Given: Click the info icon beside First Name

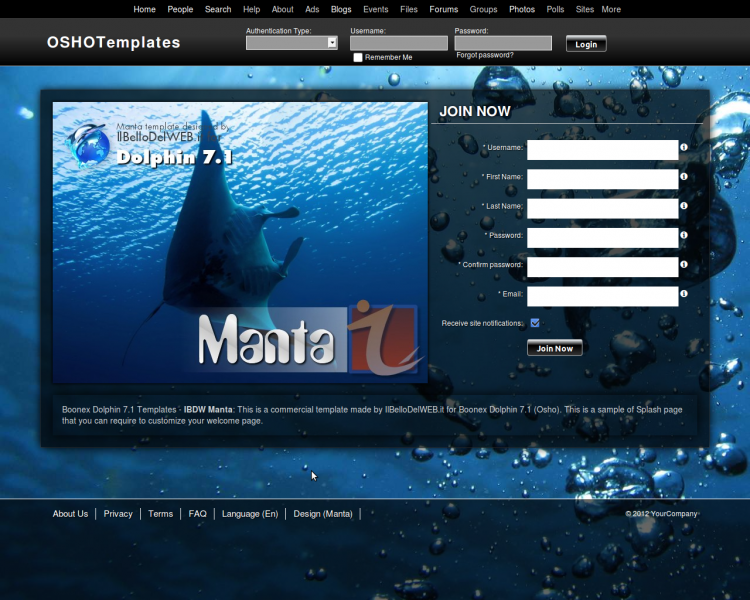Looking at the screenshot, I should (x=684, y=177).
